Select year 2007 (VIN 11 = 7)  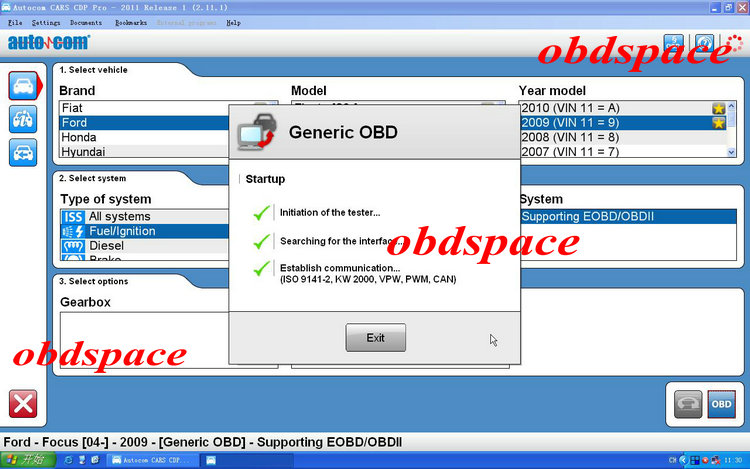pos(623,152)
